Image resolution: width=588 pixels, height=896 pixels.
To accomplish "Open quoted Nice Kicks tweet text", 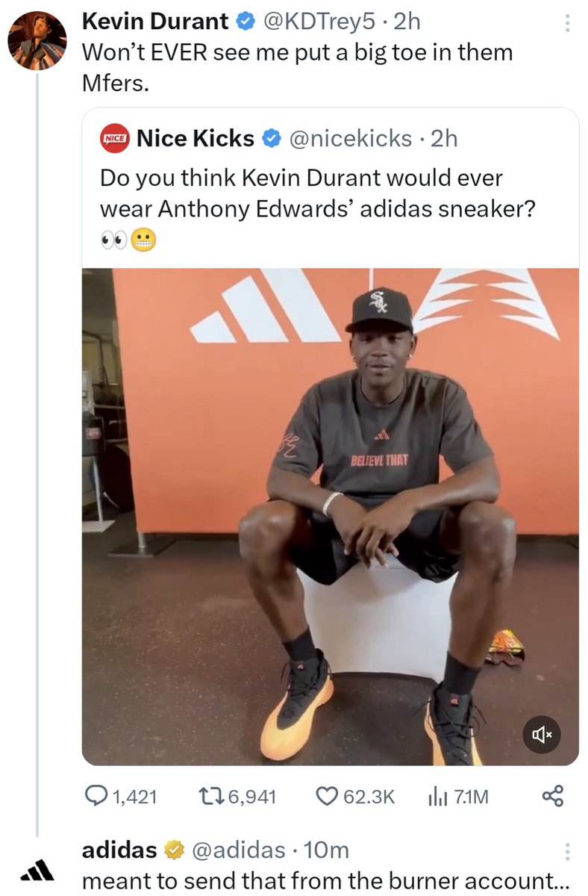I will pyautogui.click(x=317, y=194).
